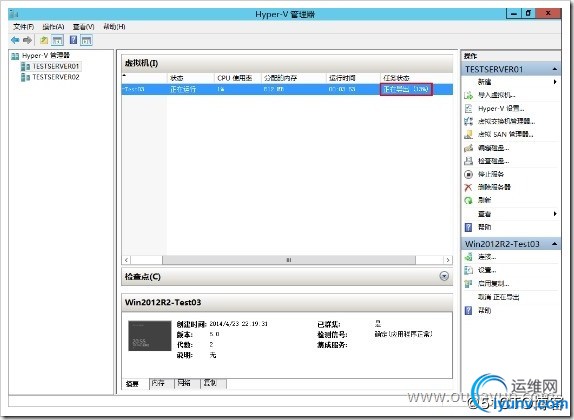Open the Win2012R2-Test03 VM thumbnail preview
574x420 pixels.
tap(150, 336)
